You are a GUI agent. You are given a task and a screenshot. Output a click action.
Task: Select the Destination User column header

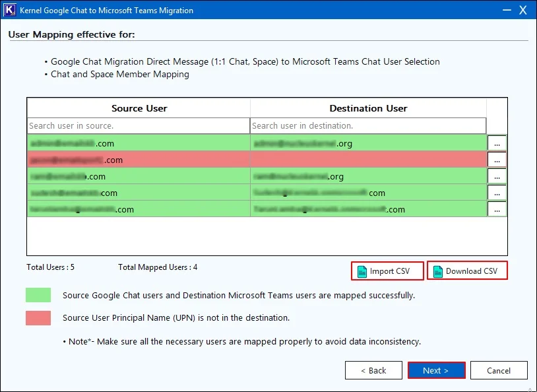368,108
